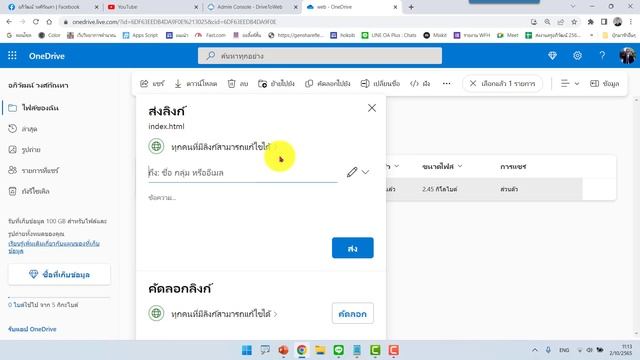640x360 pixels.
Task: Open the view options dropdown in toolbar
Action: click(569, 84)
